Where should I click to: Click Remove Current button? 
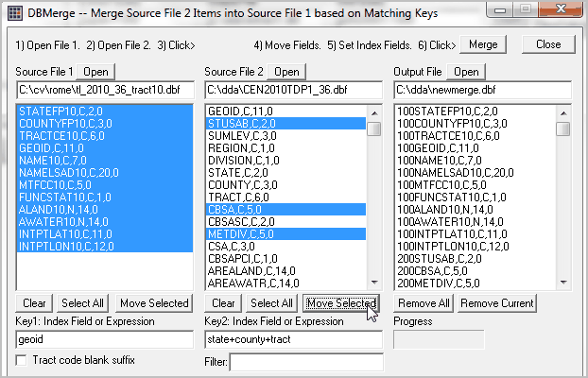pyautogui.click(x=497, y=303)
